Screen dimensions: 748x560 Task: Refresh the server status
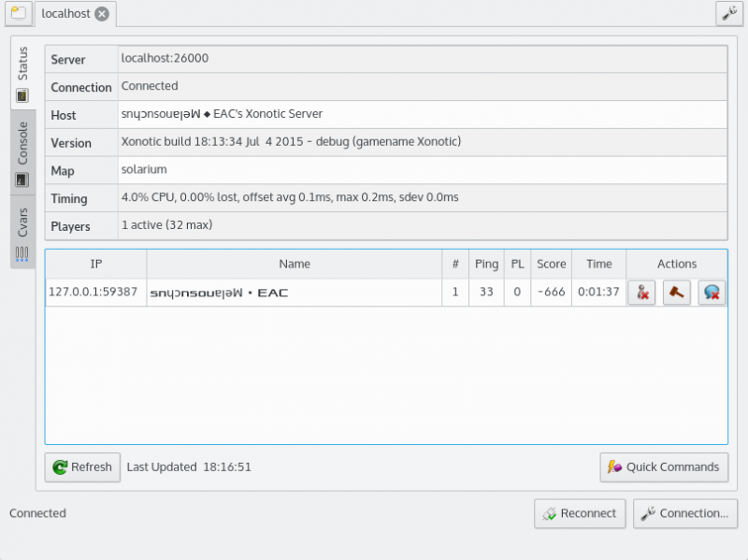pyautogui.click(x=82, y=467)
